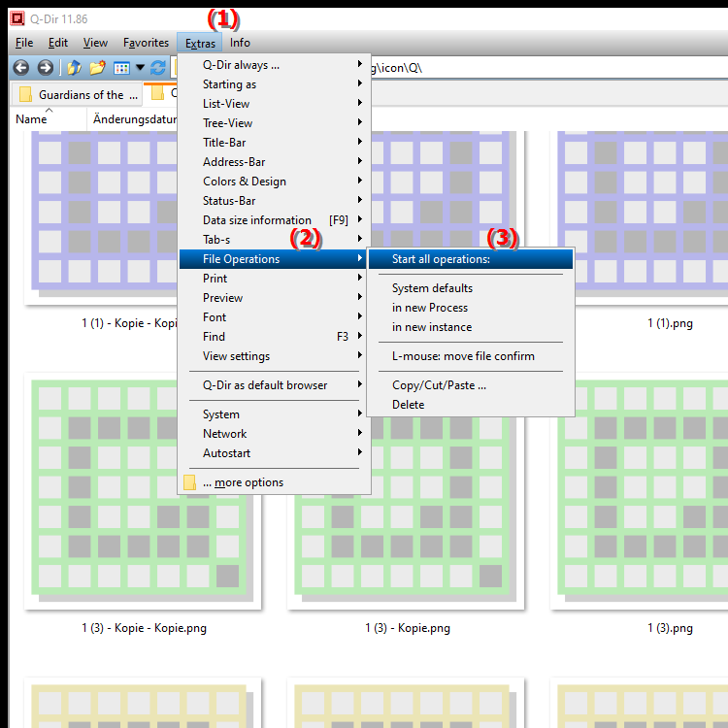Click the blue refresh icon
The image size is (728, 728).
pos(158,68)
